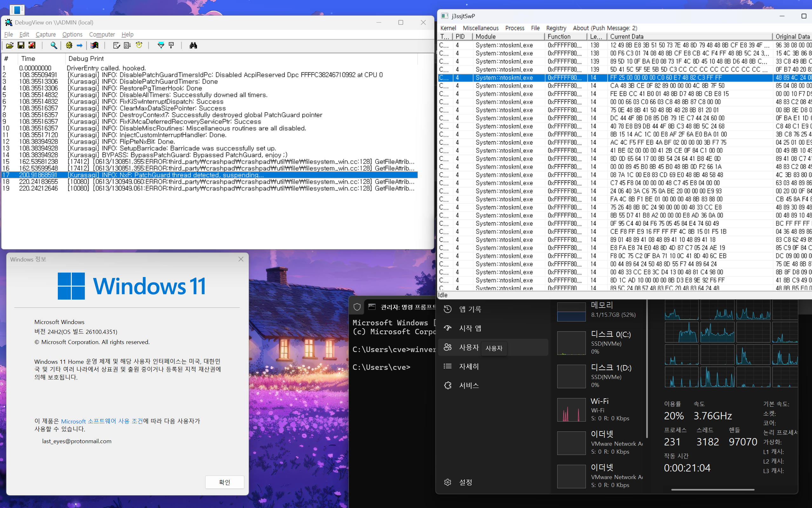Open 자세히 in Task Manager sidebar

point(493,367)
